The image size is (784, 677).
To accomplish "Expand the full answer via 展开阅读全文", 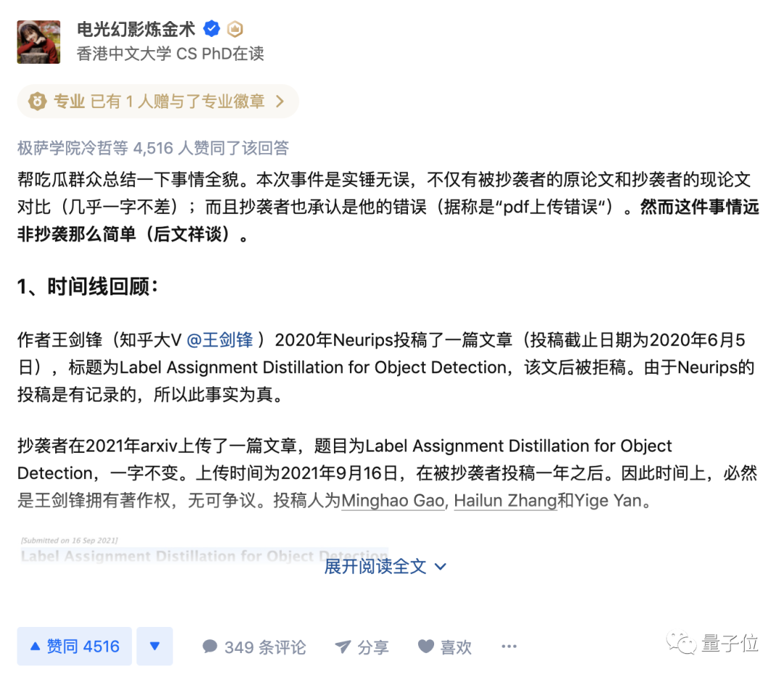I will coord(375,567).
